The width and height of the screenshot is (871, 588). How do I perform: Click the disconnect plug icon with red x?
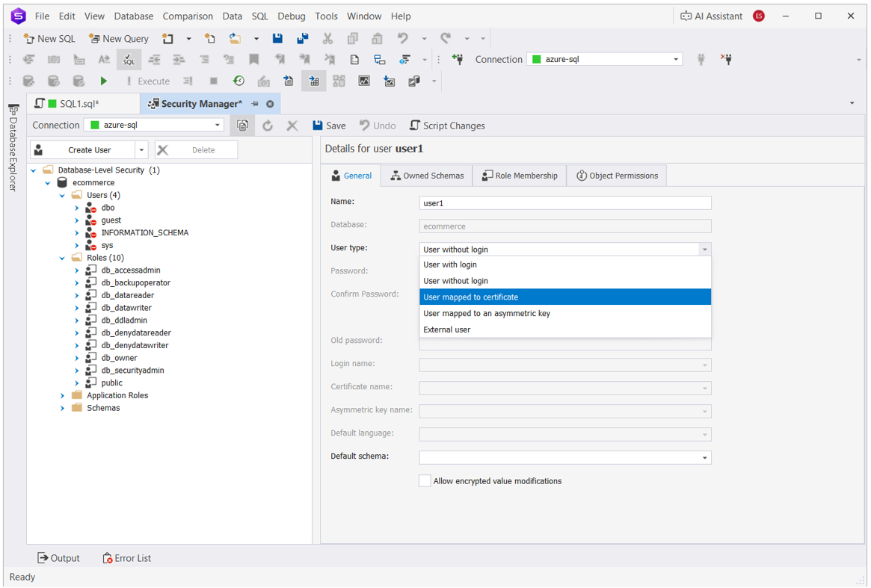point(726,60)
